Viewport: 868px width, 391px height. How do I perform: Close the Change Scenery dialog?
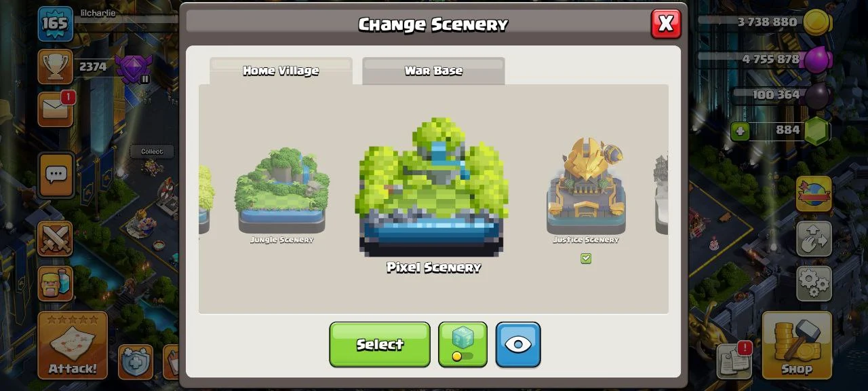click(666, 24)
